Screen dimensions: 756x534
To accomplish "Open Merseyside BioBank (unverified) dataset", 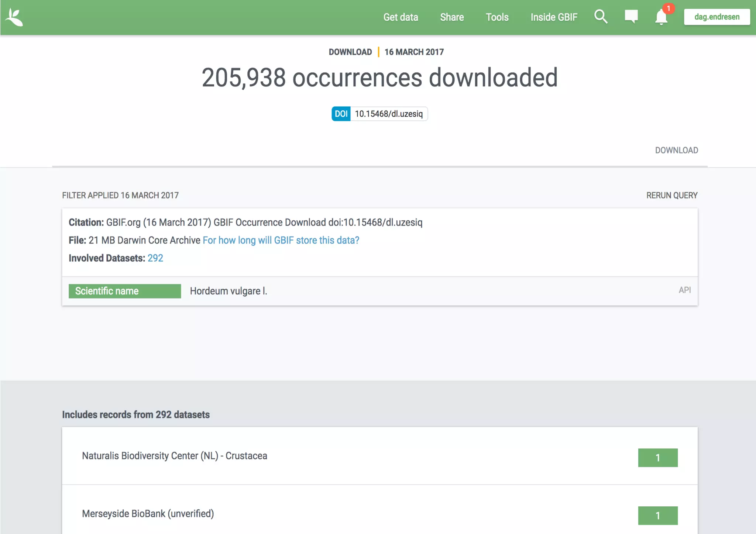I will [x=148, y=514].
